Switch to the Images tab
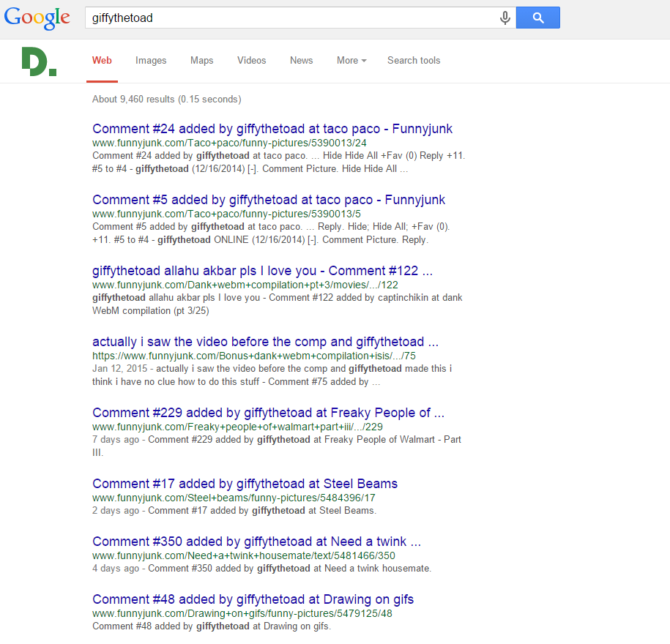The width and height of the screenshot is (670, 644). point(151,61)
